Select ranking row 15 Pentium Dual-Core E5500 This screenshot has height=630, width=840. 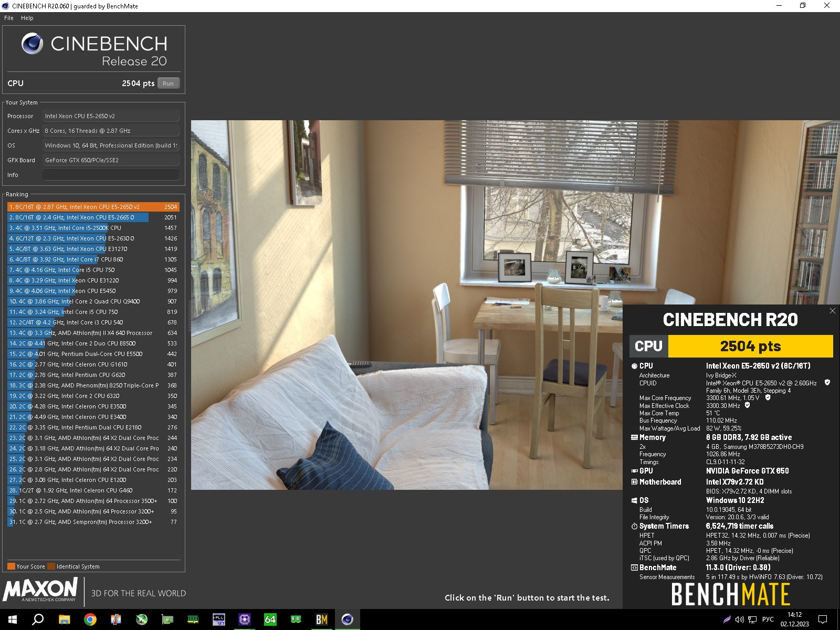[x=93, y=354]
